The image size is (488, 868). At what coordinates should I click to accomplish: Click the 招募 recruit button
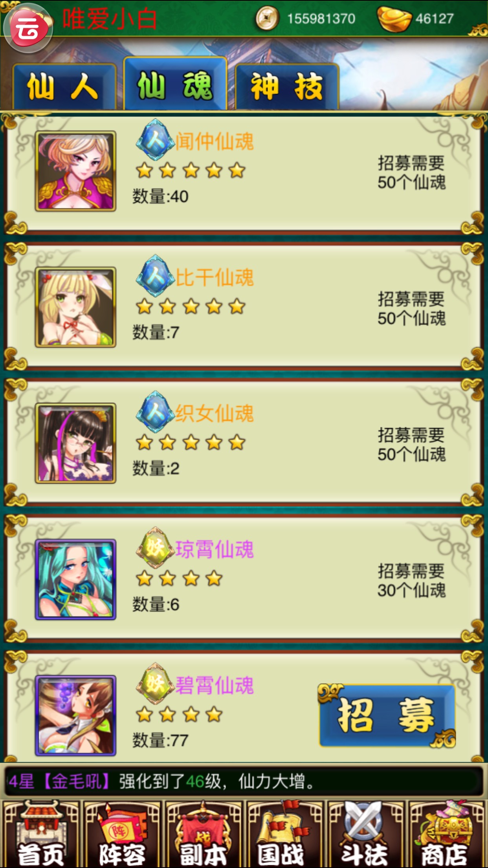(x=387, y=715)
